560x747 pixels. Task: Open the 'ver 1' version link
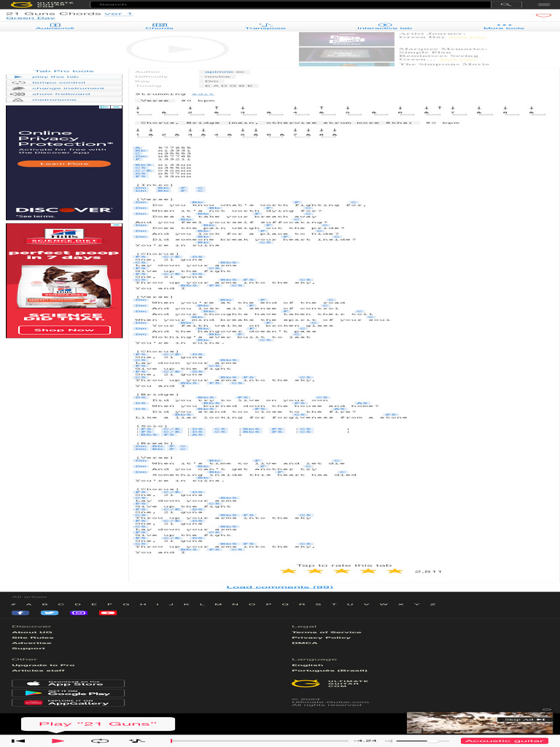(x=118, y=13)
